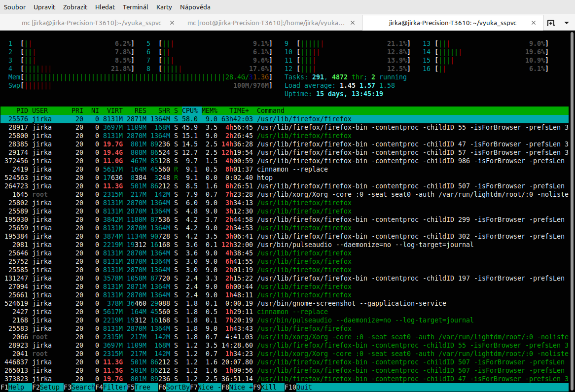Open the Karty menu
Viewport: 575px width, 392px height.
(x=164, y=7)
